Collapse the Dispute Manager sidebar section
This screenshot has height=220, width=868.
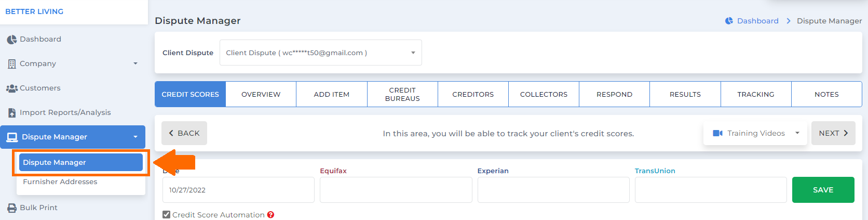pyautogui.click(x=135, y=137)
